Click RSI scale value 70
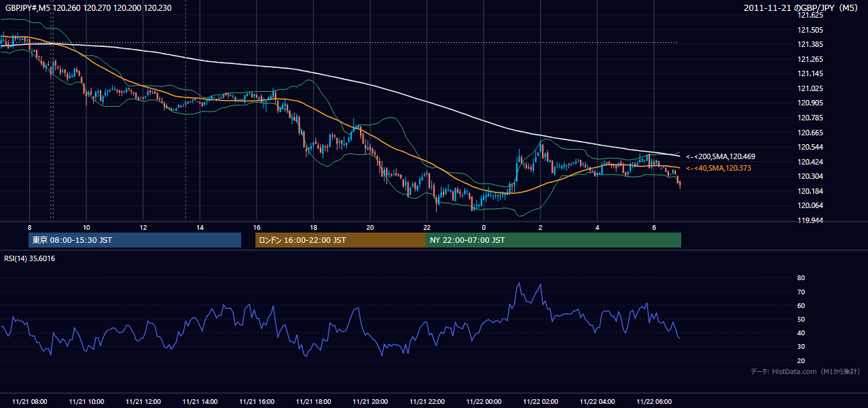 (801, 292)
